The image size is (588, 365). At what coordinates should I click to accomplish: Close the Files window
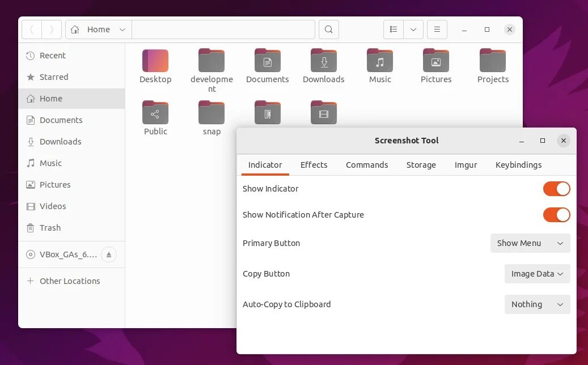(x=510, y=29)
